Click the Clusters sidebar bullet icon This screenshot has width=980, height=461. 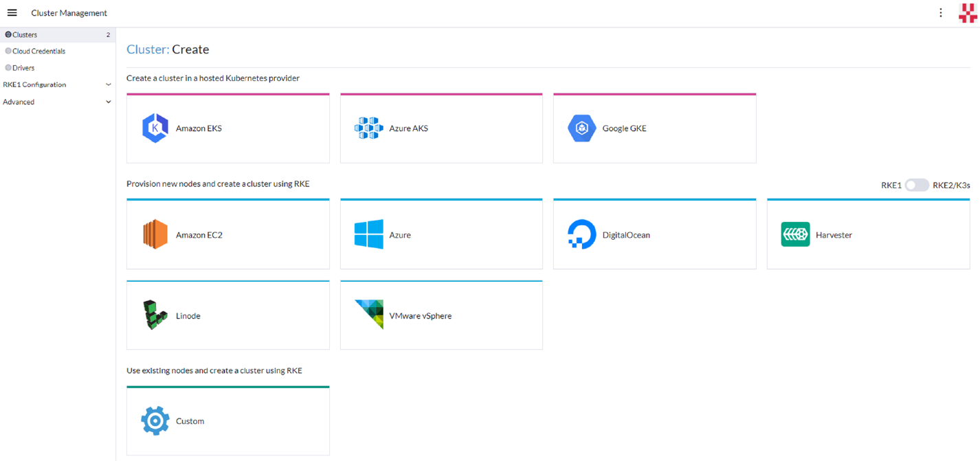click(x=8, y=34)
